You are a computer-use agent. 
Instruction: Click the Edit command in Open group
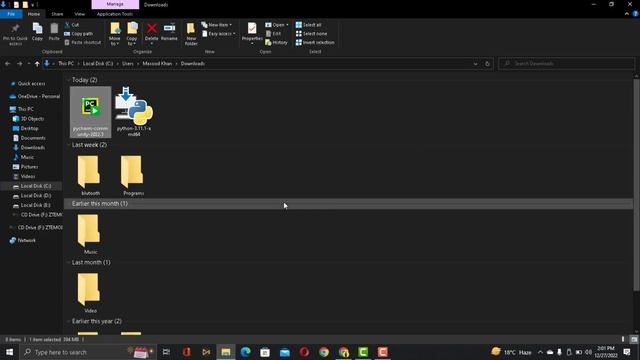pos(273,34)
